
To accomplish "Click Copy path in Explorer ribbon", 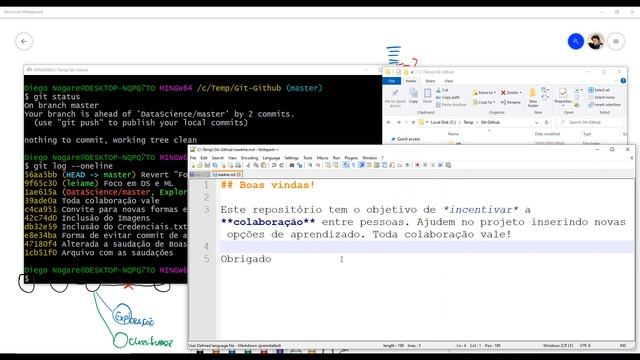I will tap(448, 98).
